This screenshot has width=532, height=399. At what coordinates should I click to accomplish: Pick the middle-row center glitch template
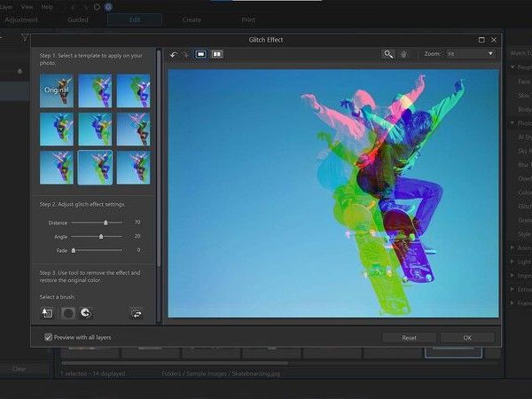95,129
